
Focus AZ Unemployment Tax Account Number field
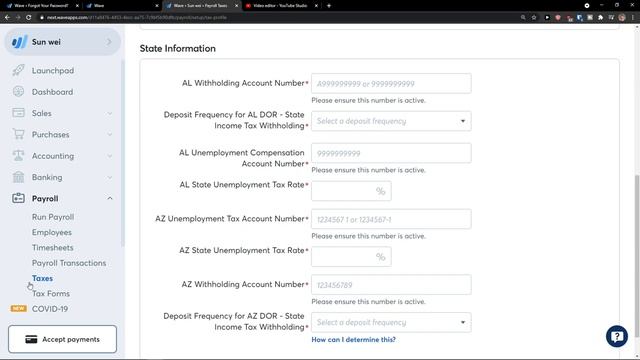(391, 219)
